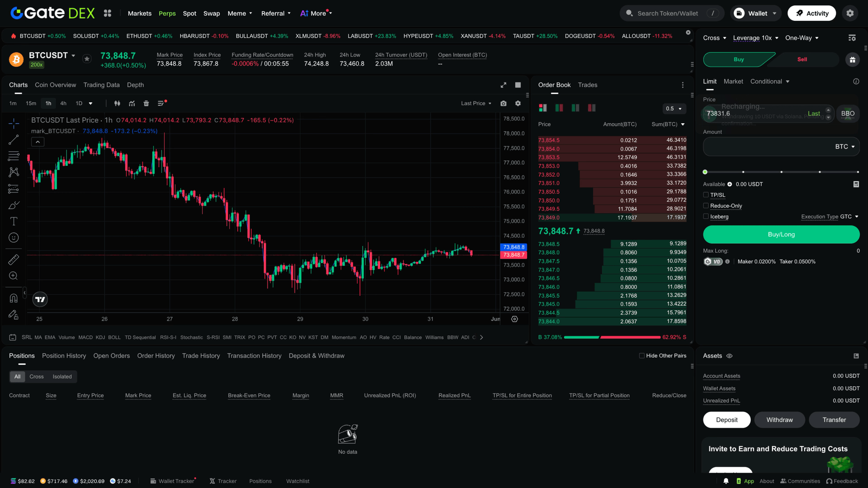Toggle Assets balance visibility eye
This screenshot has width=868, height=488.
[729, 356]
